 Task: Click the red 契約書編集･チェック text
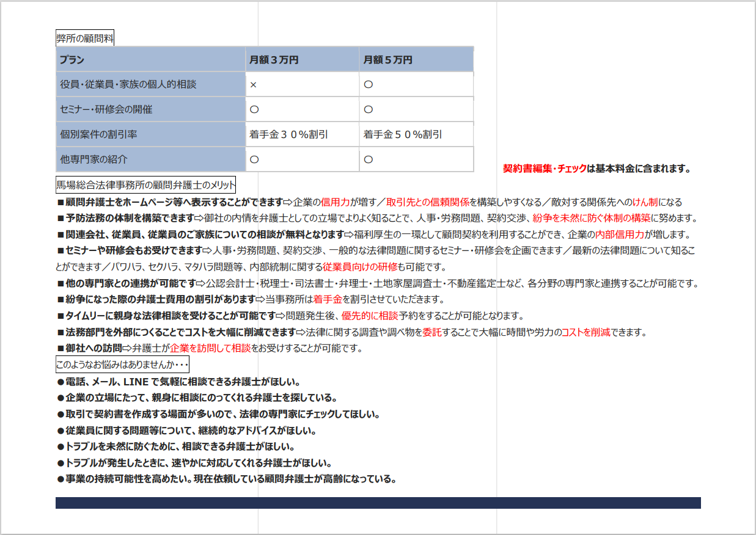coord(544,169)
